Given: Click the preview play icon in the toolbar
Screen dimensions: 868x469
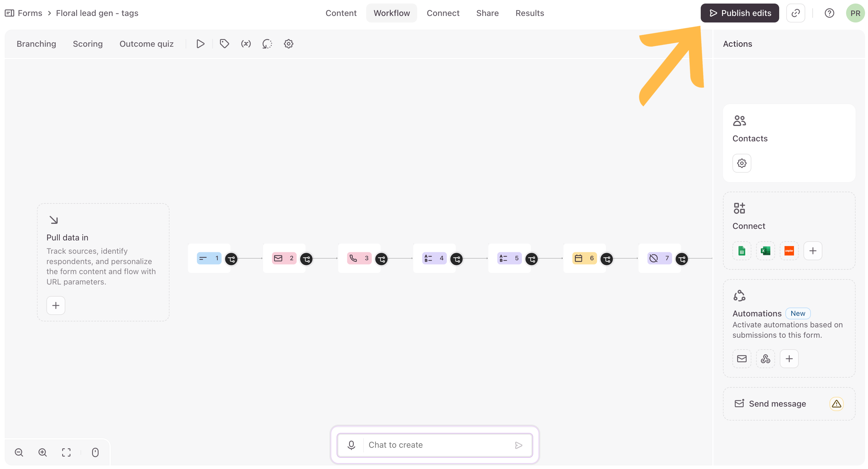Looking at the screenshot, I should (200, 44).
